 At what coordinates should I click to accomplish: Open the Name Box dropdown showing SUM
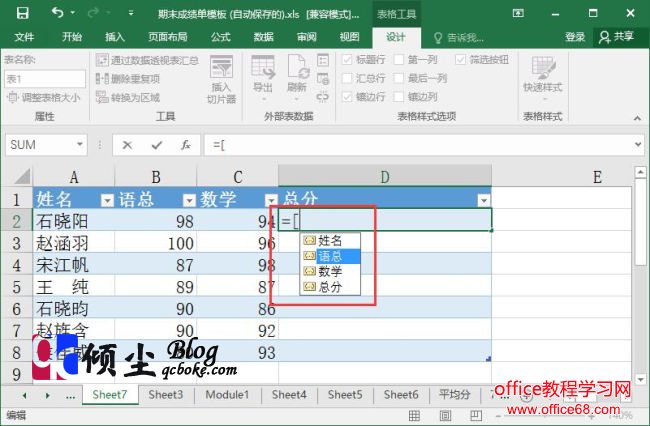pos(80,145)
